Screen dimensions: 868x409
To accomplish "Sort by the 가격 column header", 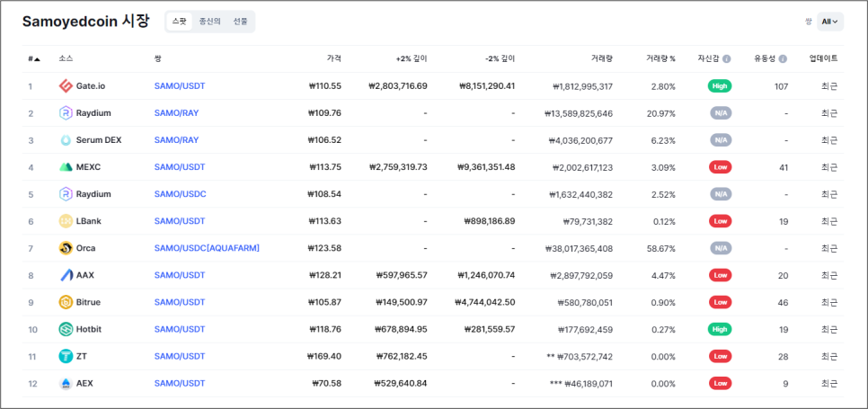I will tap(333, 58).
